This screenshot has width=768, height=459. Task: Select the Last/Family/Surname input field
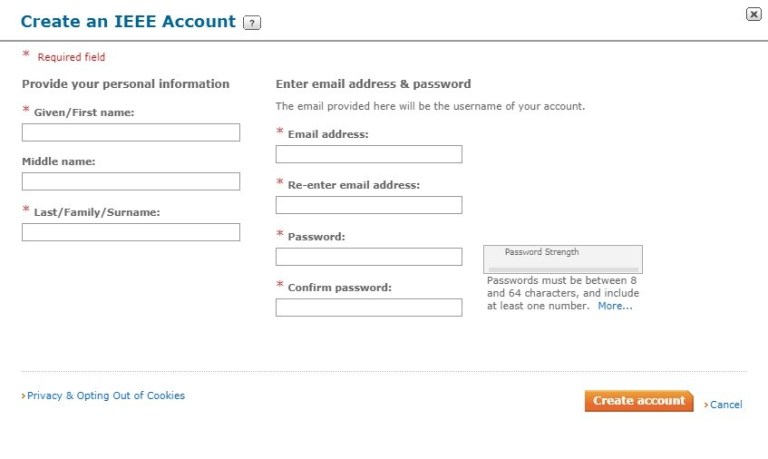point(131,232)
